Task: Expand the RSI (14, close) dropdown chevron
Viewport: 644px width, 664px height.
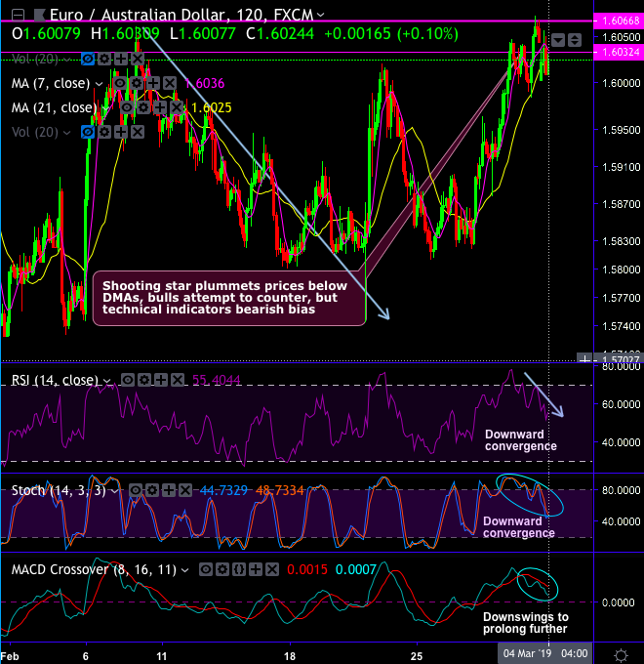Action: pyautogui.click(x=107, y=381)
